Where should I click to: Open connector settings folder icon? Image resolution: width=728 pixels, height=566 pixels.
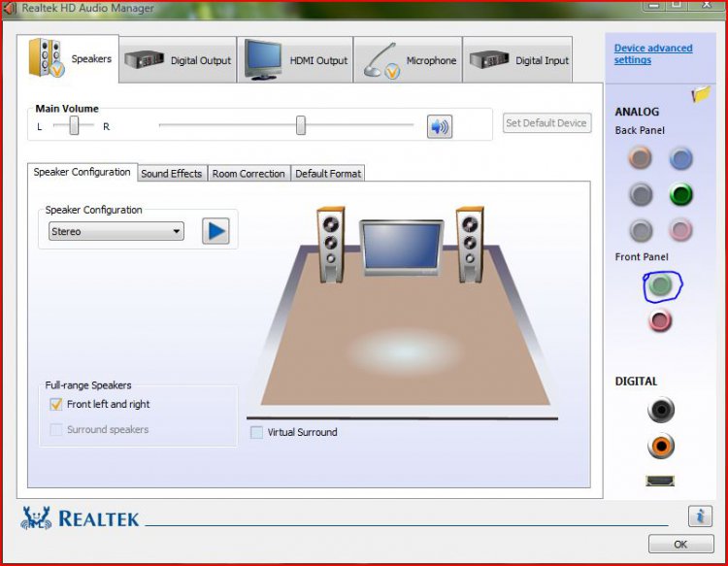701,93
